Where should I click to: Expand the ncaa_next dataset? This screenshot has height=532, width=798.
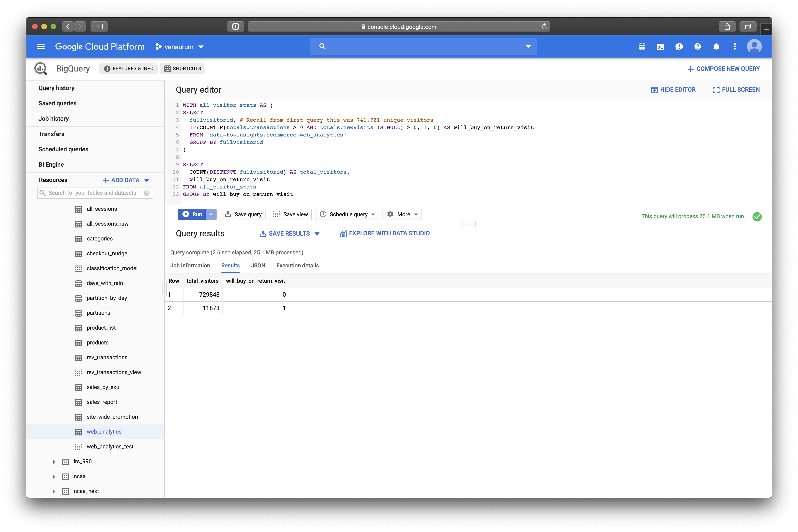(54, 492)
